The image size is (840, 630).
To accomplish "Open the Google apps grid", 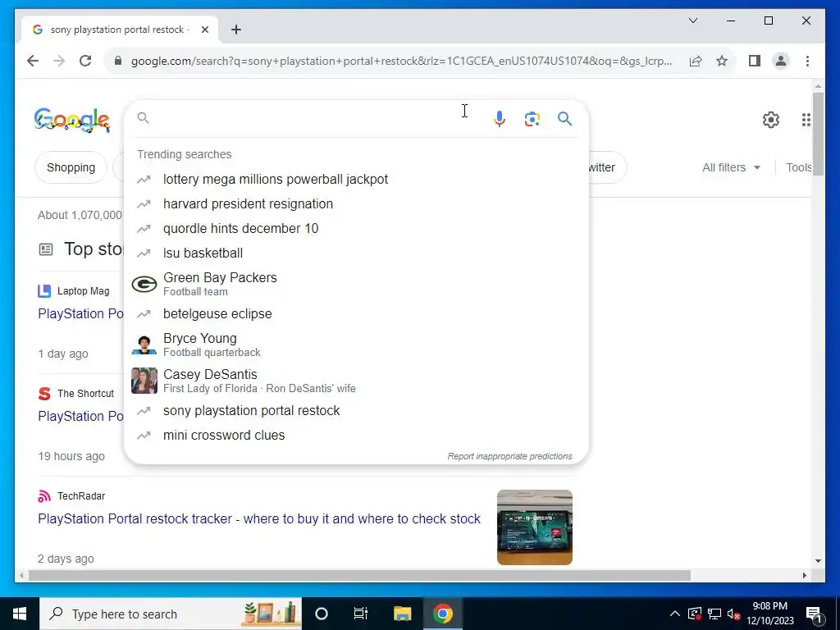I will click(806, 120).
